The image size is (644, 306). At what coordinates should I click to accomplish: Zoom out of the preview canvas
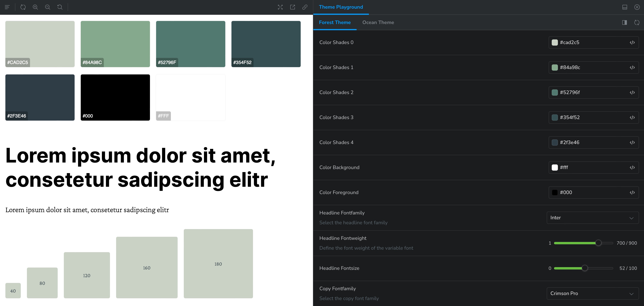click(x=47, y=7)
